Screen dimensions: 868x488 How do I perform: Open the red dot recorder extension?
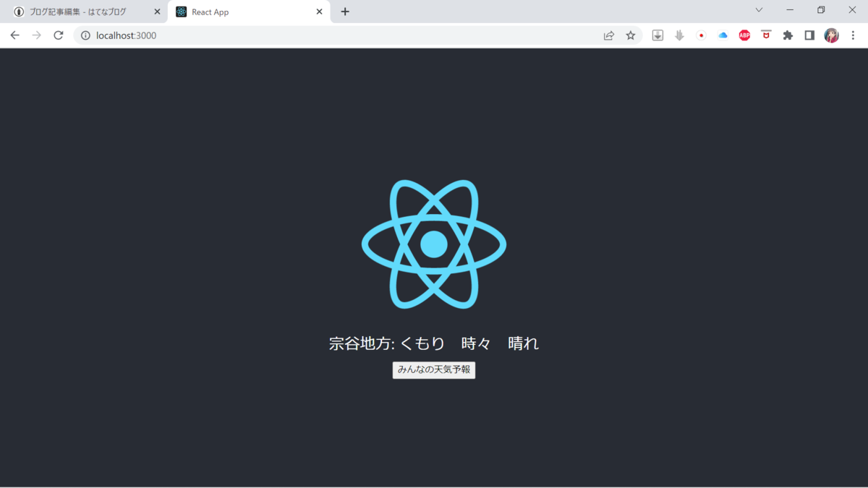tap(701, 35)
